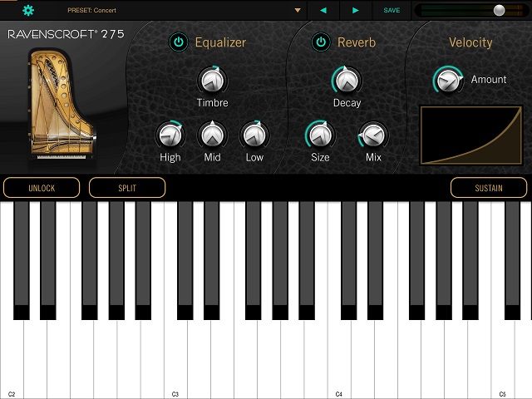Click the Low EQ knob
Viewport: 532px width, 399px height.
(254, 135)
